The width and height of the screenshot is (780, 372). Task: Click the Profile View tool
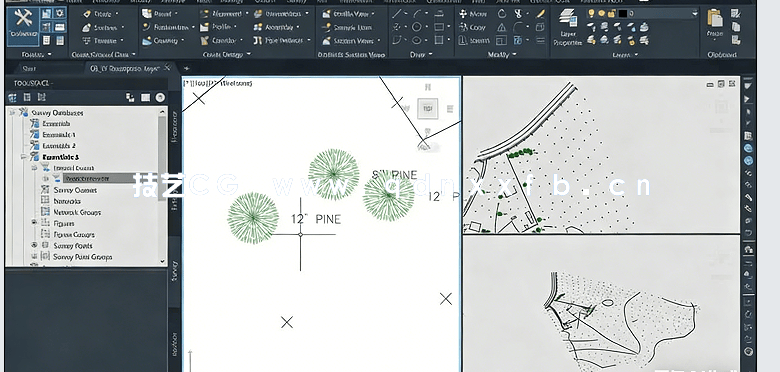348,14
